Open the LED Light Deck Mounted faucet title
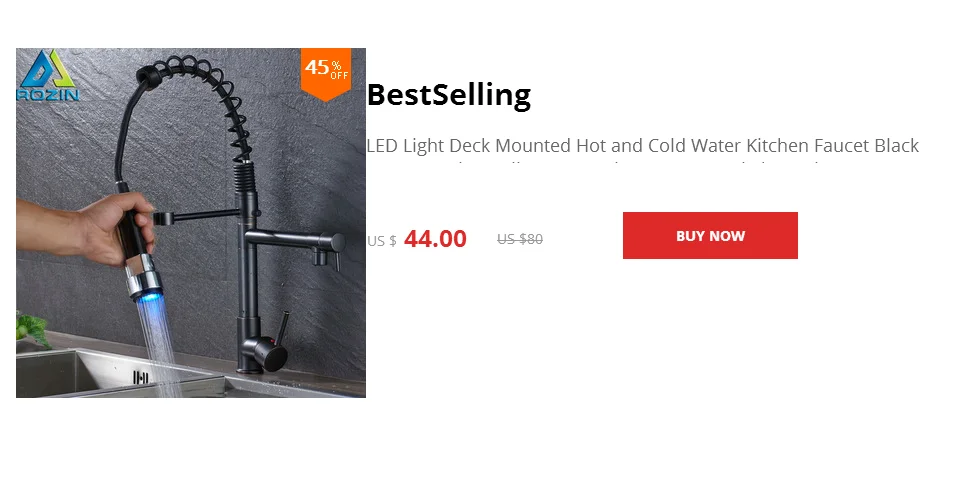Image resolution: width=958 pixels, height=477 pixels. pyautogui.click(x=642, y=146)
